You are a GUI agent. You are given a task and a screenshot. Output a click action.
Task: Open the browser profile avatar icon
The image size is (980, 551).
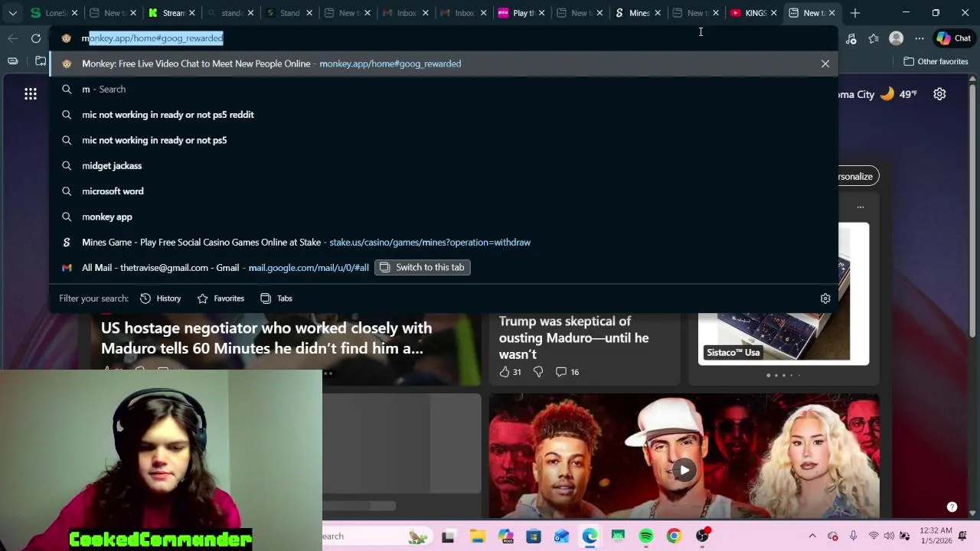tap(896, 38)
